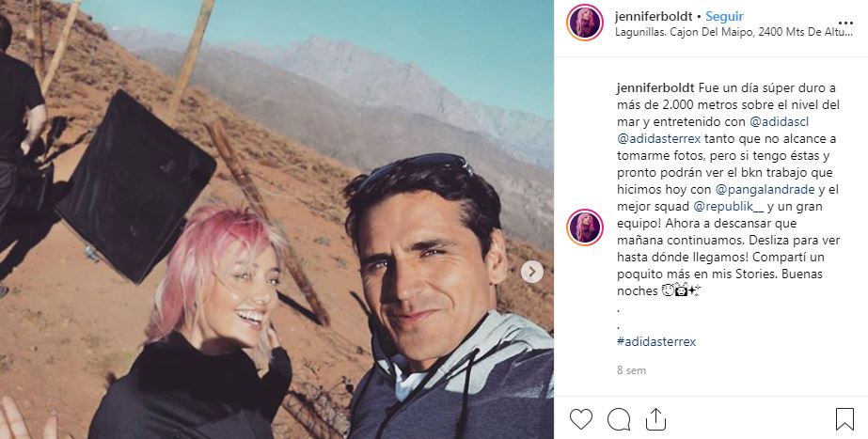Click jenniferboldt name in the caption
This screenshot has height=439, width=868.
(655, 88)
